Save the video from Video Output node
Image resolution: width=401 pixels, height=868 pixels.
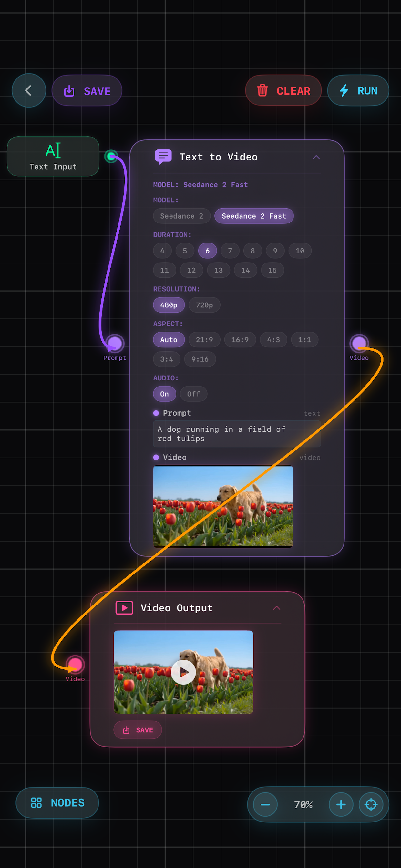tap(138, 730)
